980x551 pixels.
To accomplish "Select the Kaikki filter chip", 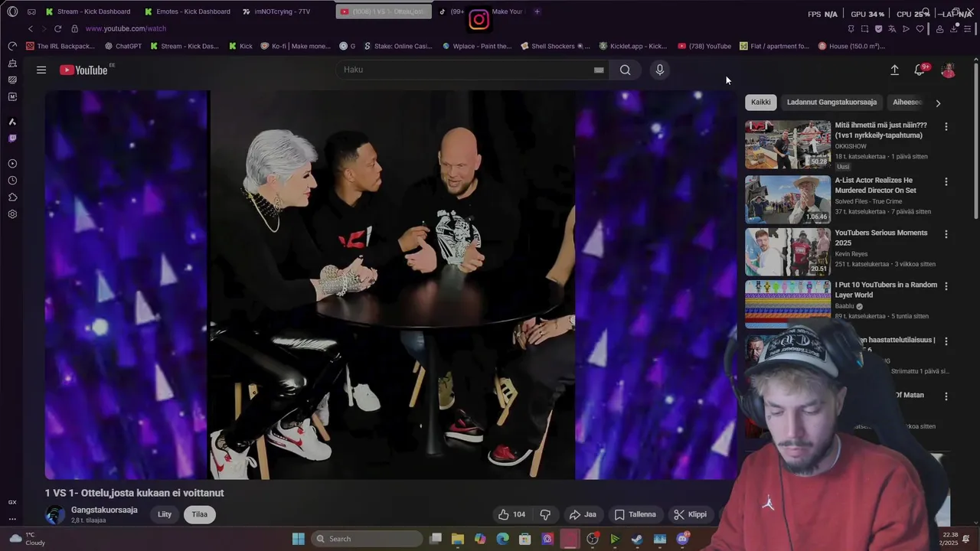I will pos(761,102).
